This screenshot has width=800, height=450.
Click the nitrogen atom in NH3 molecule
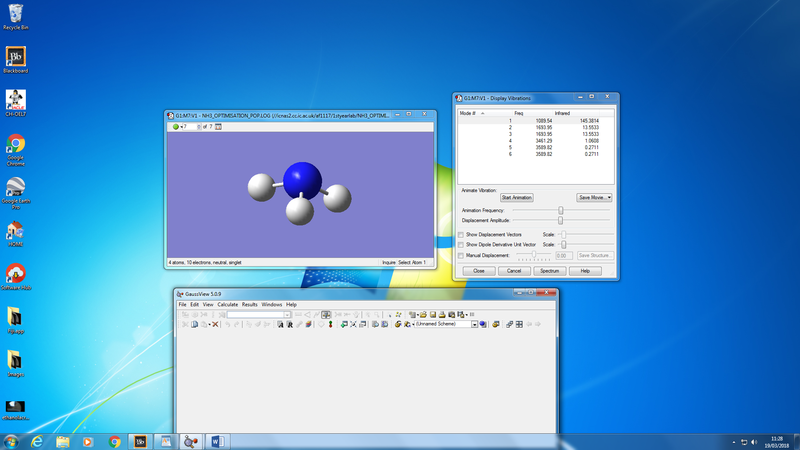click(x=301, y=180)
